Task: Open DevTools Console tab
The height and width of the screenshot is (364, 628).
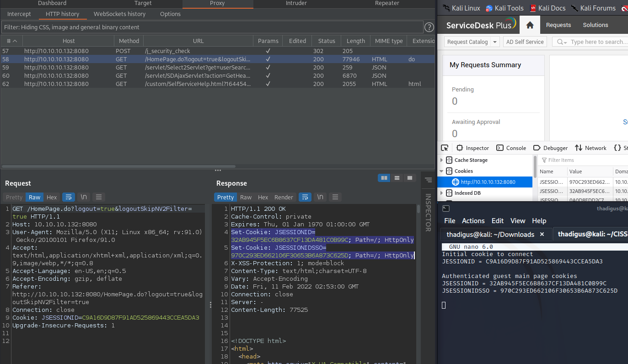Action: pos(511,148)
